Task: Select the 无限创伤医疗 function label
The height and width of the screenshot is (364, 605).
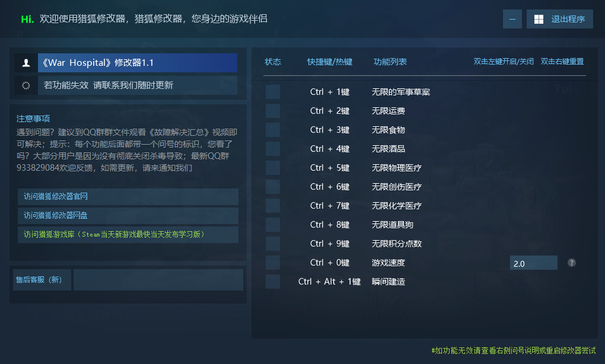Action: point(397,187)
